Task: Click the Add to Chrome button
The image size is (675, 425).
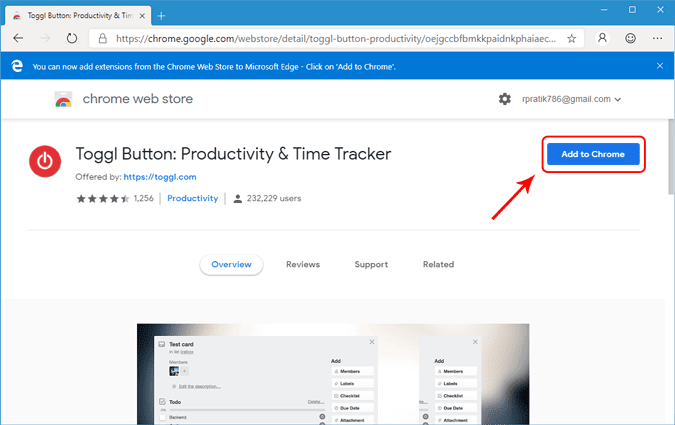Action: coord(593,154)
